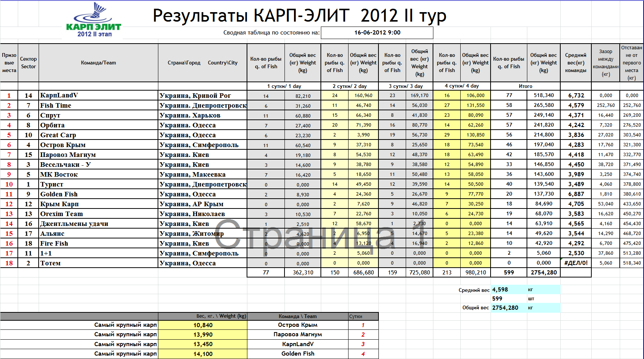
Task: Select the team cell Орбита
Action: pos(98,125)
